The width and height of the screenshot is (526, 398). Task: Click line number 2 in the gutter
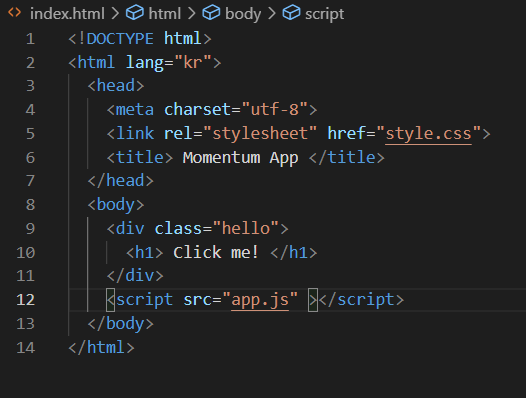30,63
